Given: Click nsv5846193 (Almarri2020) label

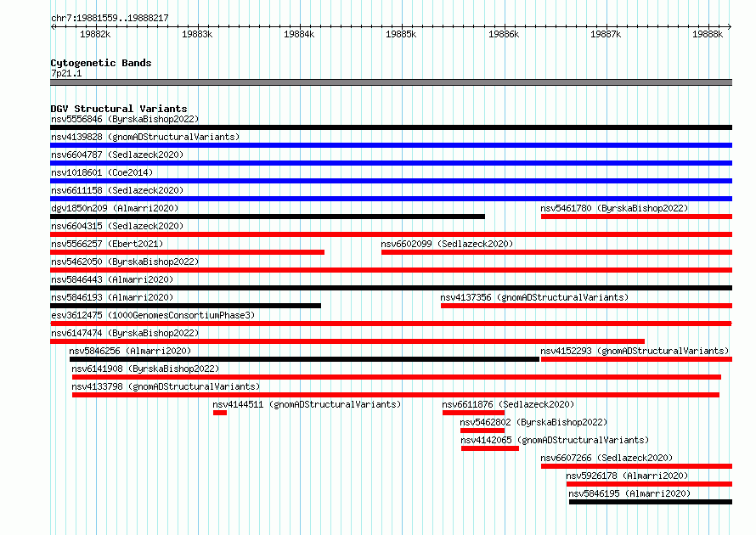Looking at the screenshot, I should [112, 297].
